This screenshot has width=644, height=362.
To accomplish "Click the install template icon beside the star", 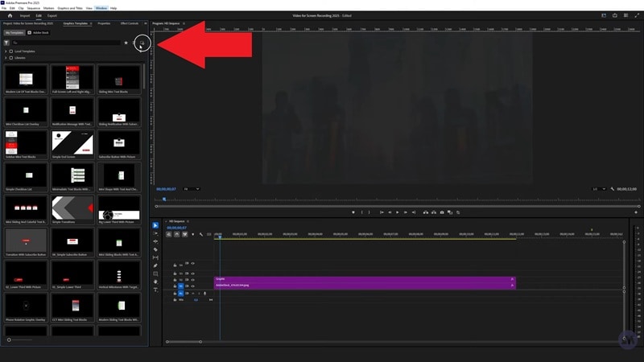I will [x=142, y=43].
